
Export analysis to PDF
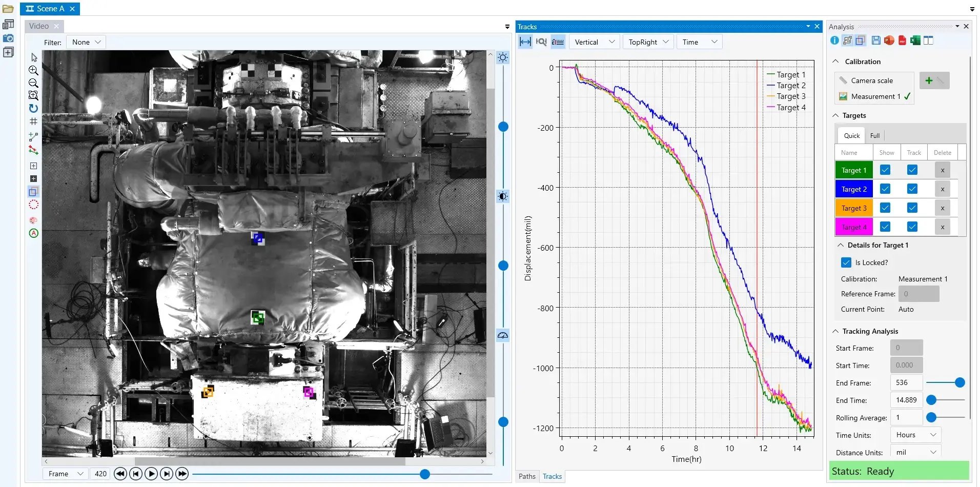point(902,40)
